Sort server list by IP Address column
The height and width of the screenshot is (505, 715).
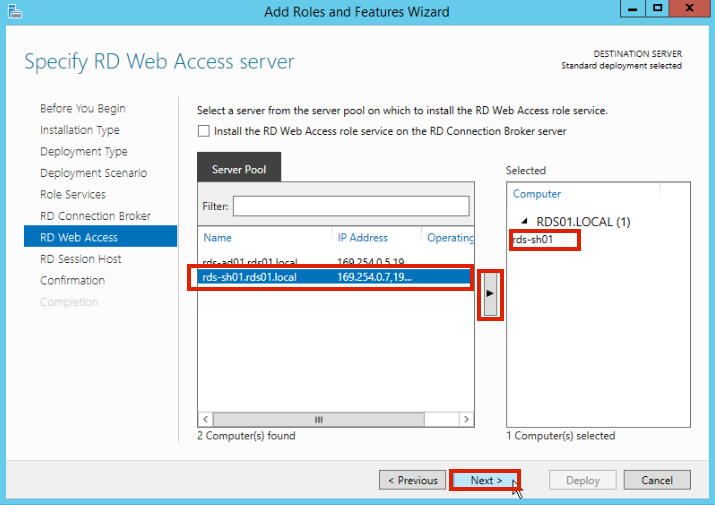pos(361,238)
